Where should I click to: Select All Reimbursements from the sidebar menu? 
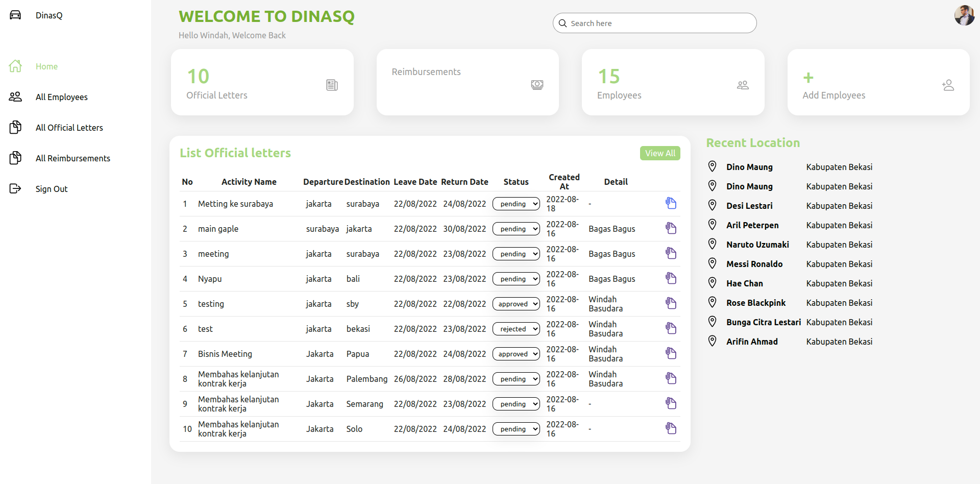click(x=73, y=158)
